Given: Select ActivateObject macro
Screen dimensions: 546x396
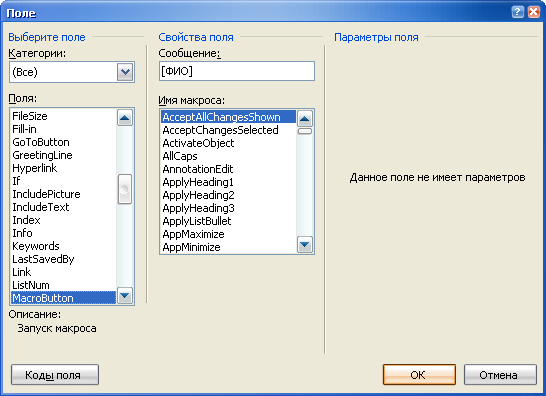Looking at the screenshot, I should click(228, 143).
